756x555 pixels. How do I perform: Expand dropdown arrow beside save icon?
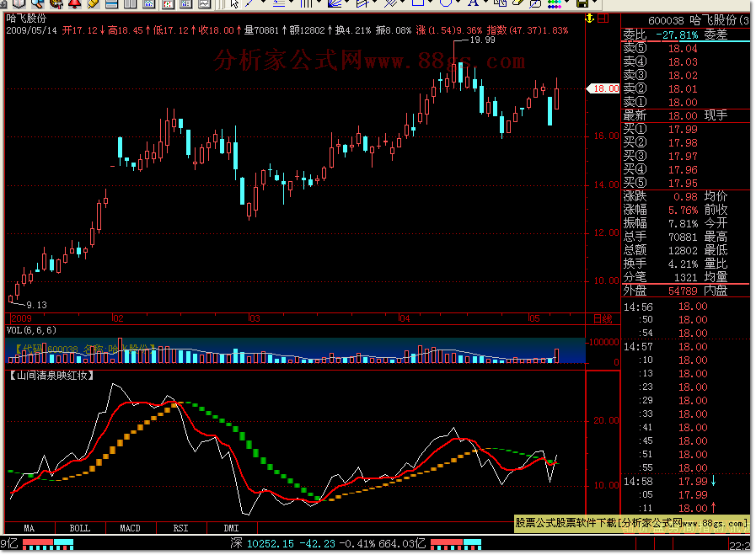(x=594, y=3)
